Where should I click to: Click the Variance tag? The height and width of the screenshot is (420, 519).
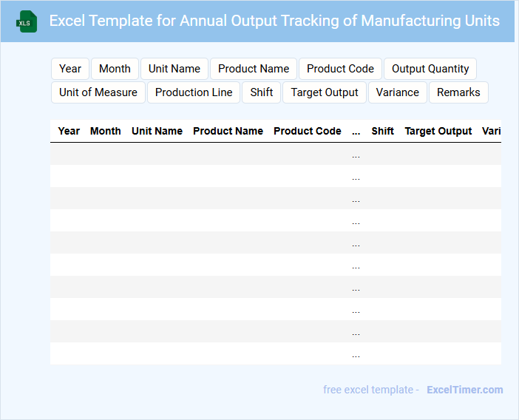tap(398, 92)
